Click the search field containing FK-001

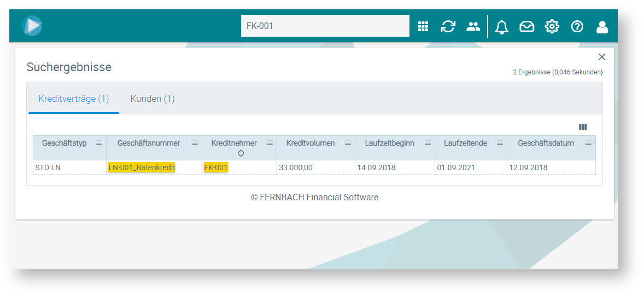(325, 26)
